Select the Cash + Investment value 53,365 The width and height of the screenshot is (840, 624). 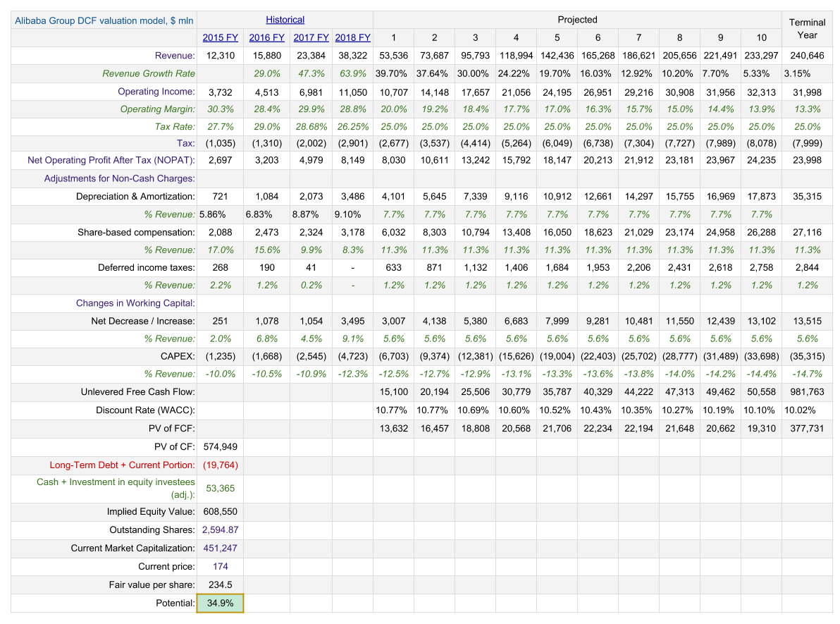click(220, 488)
